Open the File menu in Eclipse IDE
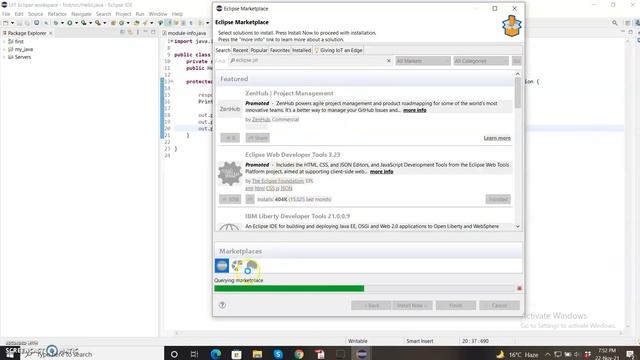The image size is (640, 360). [6, 14]
